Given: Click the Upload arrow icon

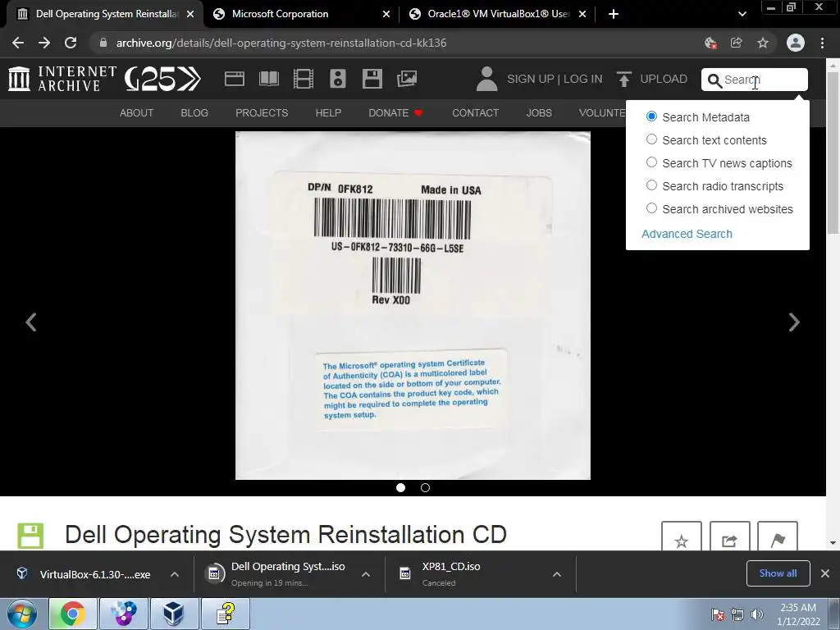Looking at the screenshot, I should tap(623, 80).
